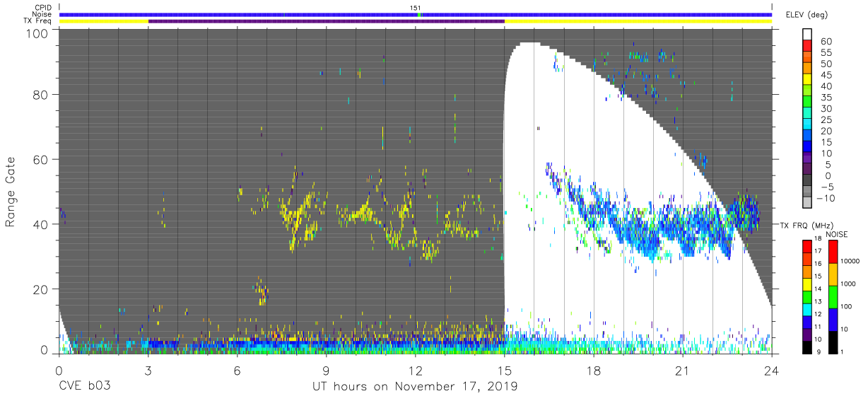Pick the black bottom segment of the TX FRQ colorbar
The width and height of the screenshot is (868, 401).
(807, 346)
